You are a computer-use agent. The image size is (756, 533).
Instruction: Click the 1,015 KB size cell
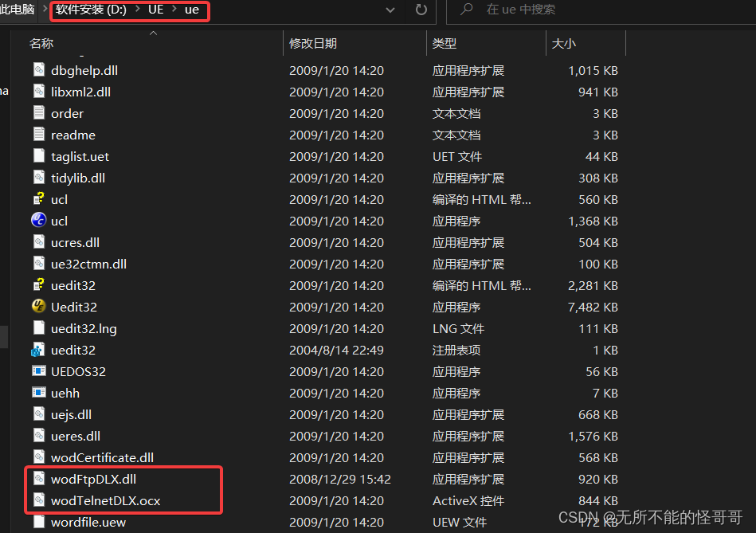593,70
